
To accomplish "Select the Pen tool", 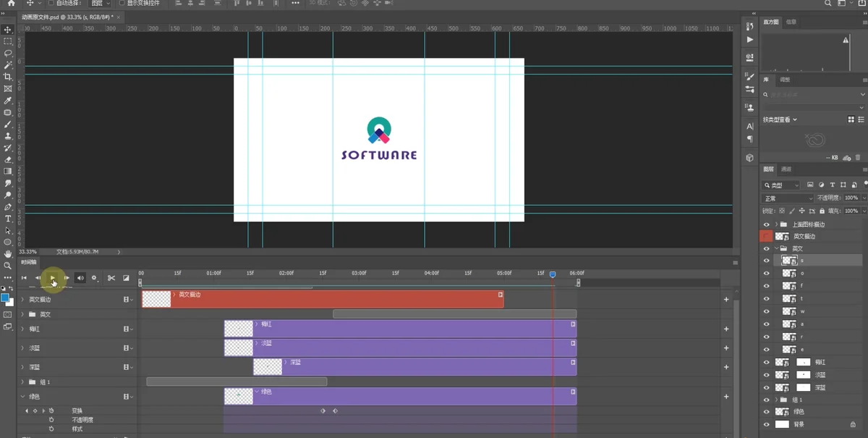I will (x=8, y=207).
